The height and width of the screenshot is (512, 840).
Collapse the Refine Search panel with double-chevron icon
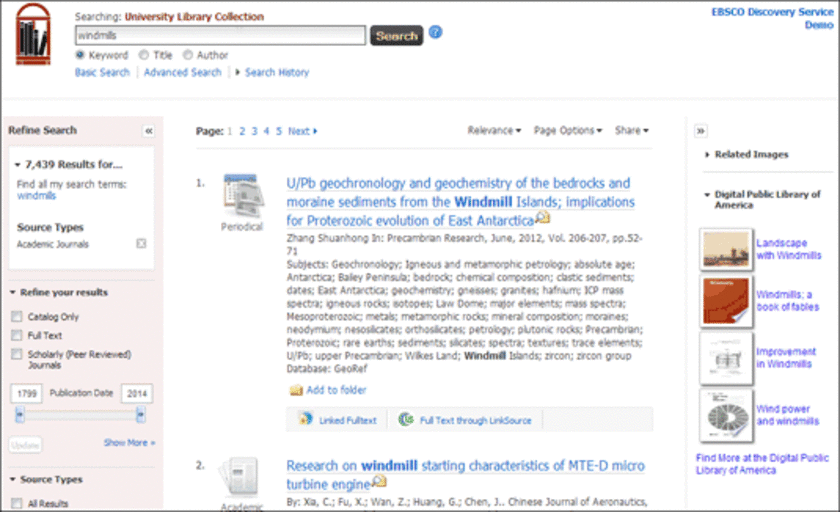(x=148, y=131)
